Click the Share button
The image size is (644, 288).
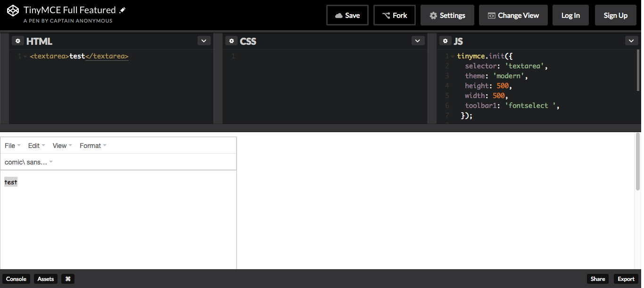point(598,279)
